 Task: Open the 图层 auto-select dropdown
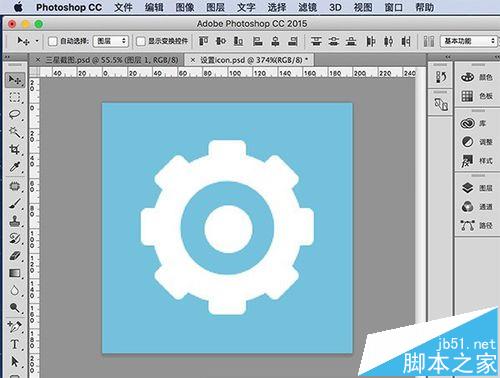click(x=111, y=41)
